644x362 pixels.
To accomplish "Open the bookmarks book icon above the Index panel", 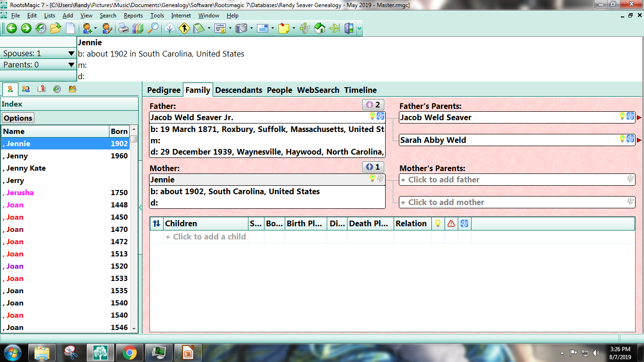I will click(41, 89).
